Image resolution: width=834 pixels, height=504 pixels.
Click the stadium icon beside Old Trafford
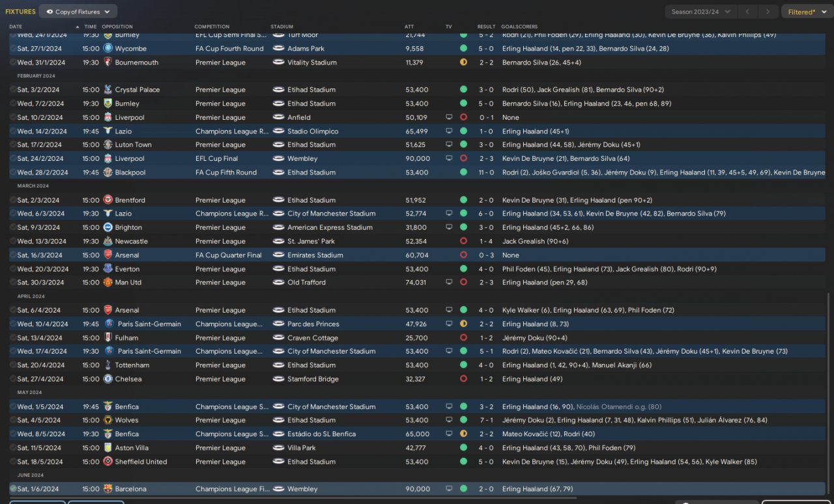[x=278, y=283]
